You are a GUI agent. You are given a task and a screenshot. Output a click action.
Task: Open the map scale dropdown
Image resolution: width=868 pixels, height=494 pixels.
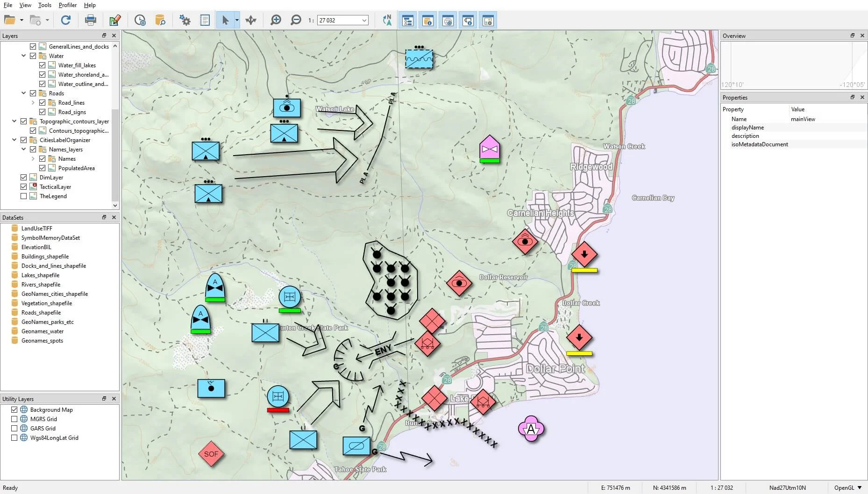coord(363,20)
